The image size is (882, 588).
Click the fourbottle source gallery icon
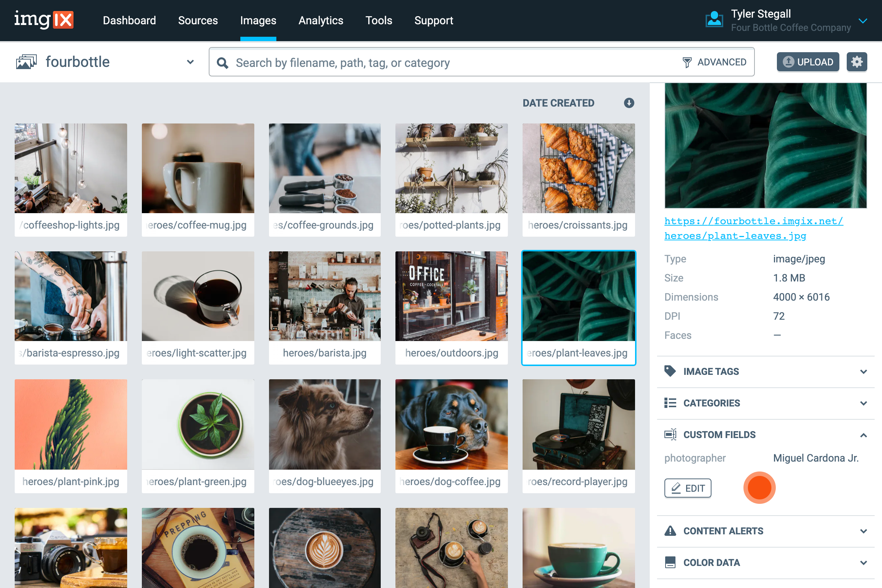26,62
